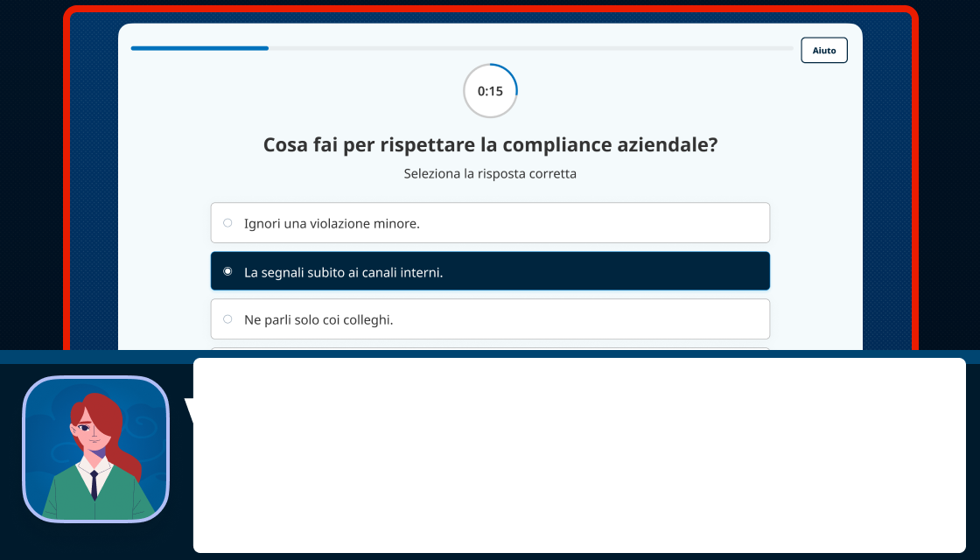The width and height of the screenshot is (980, 560).
Task: Click the filled blue part of progress bar
Action: click(199, 48)
